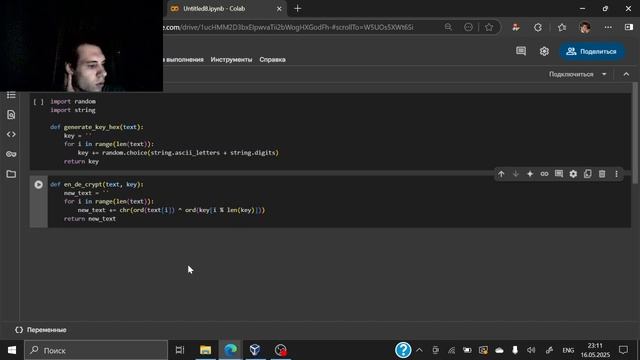Open browser favorites list icon

pos(562,27)
